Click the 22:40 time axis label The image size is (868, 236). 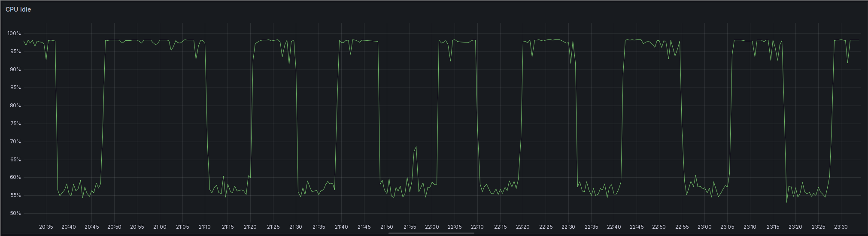coord(614,227)
